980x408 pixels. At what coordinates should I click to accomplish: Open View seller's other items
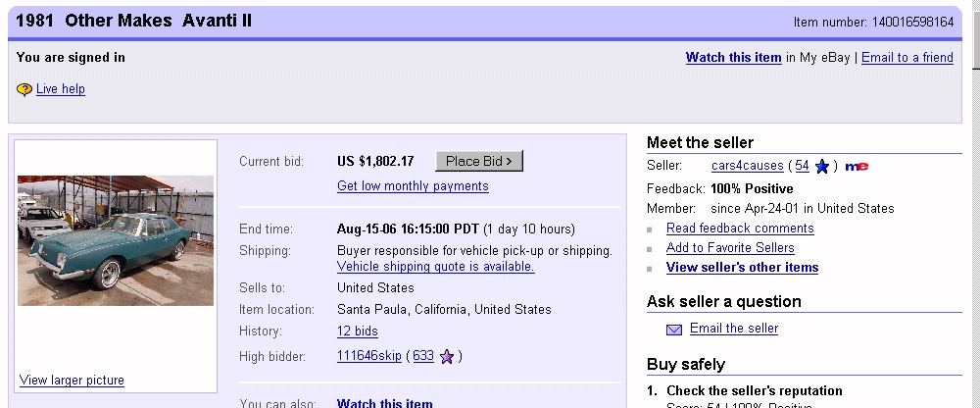point(742,268)
